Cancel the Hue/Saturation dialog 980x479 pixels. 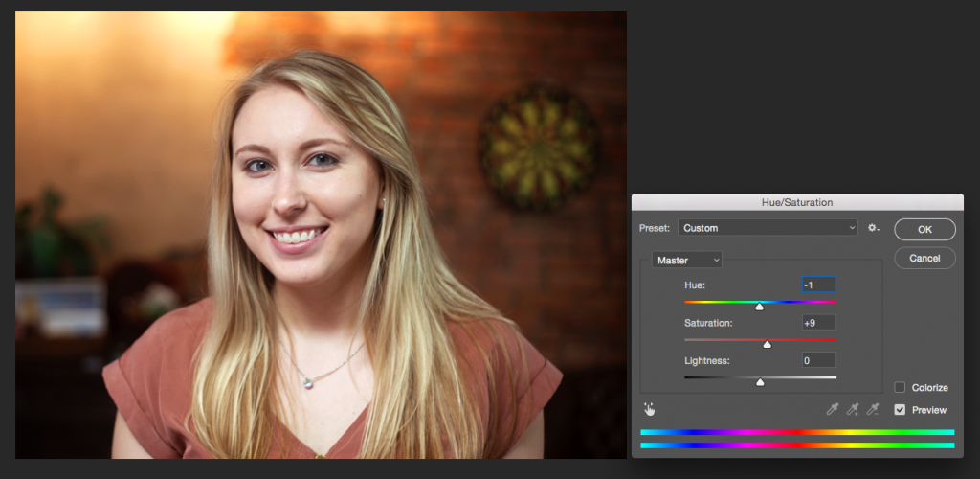[924, 258]
